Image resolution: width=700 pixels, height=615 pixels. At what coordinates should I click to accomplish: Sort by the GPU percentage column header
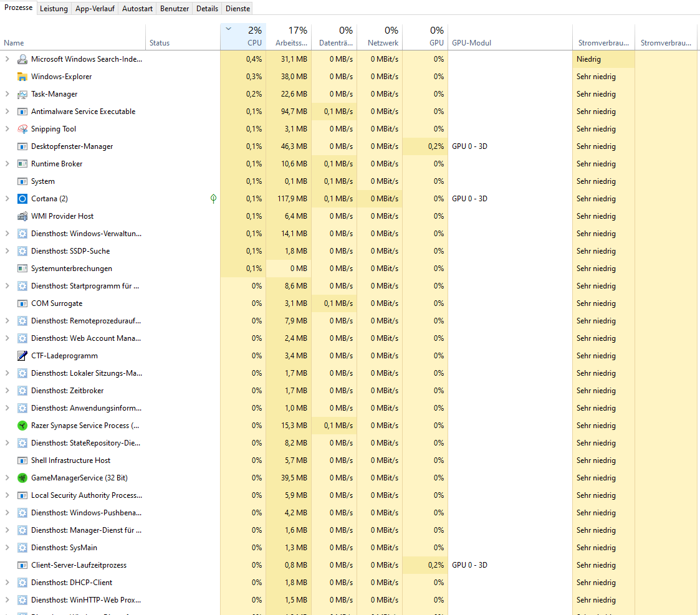[x=426, y=37]
